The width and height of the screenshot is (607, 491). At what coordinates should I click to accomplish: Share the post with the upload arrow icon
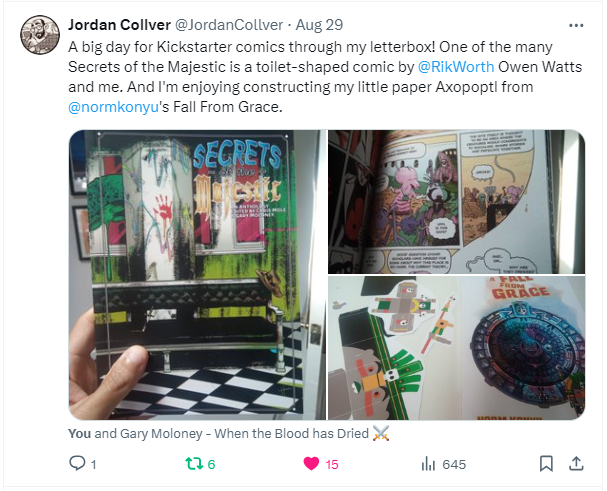(576, 464)
